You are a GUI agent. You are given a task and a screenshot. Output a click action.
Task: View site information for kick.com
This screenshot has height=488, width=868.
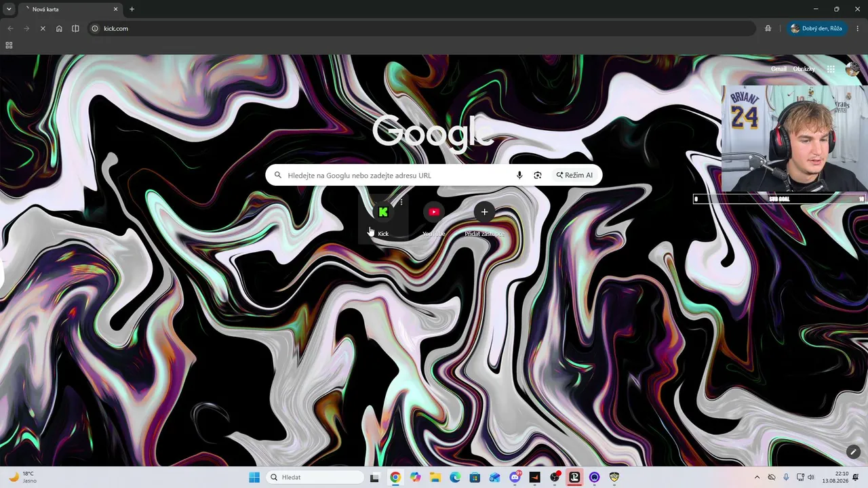click(95, 28)
